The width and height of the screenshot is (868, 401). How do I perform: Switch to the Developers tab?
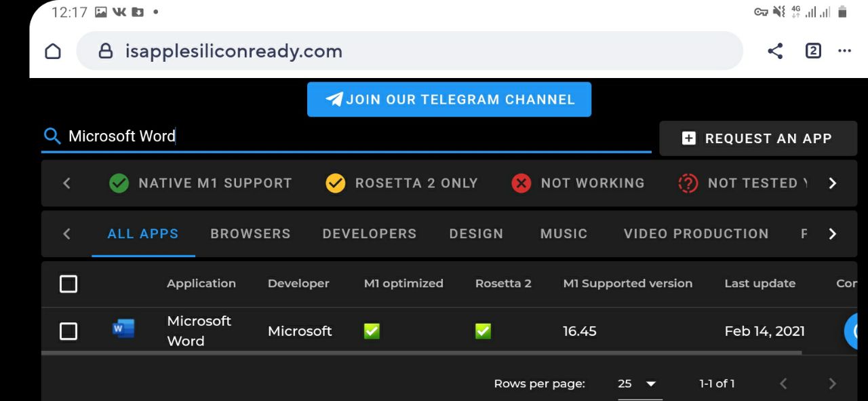(x=370, y=233)
